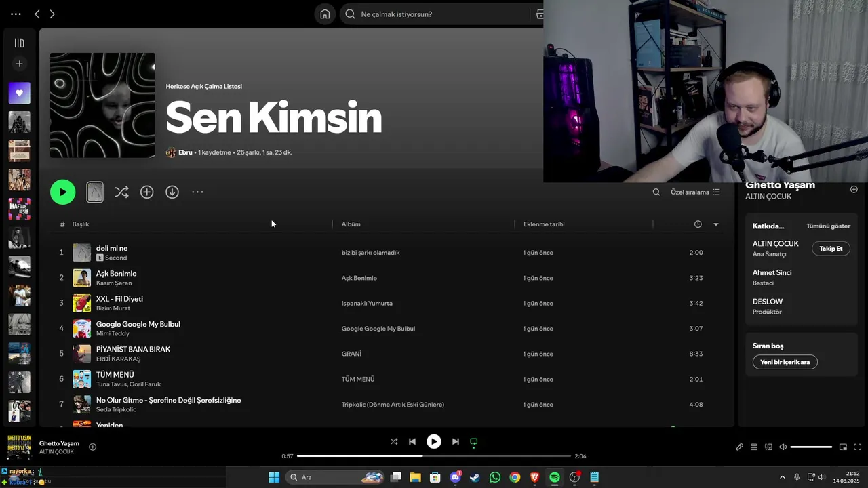Open more options dots for the playlist
The image size is (868, 488).
197,192
